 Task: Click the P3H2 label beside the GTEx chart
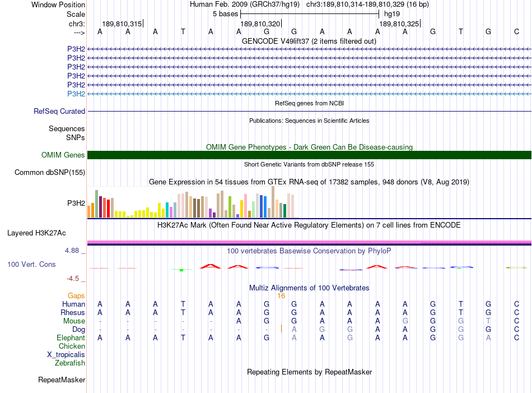[x=76, y=203]
